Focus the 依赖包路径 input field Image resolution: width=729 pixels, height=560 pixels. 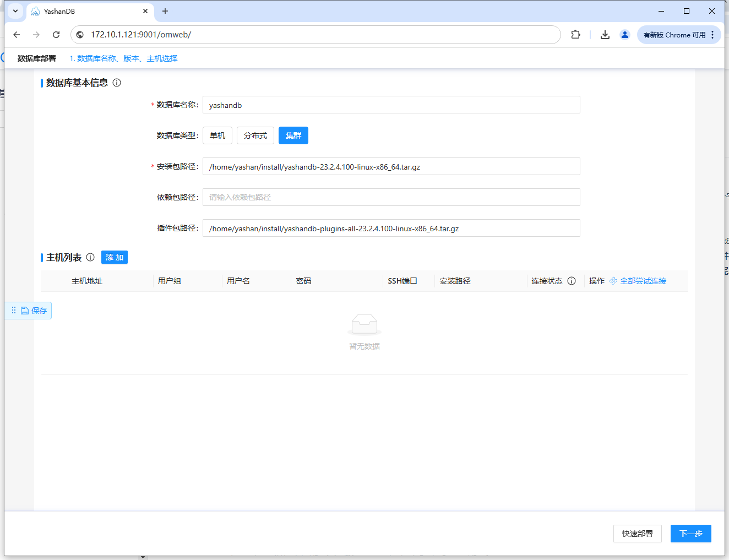pos(391,197)
